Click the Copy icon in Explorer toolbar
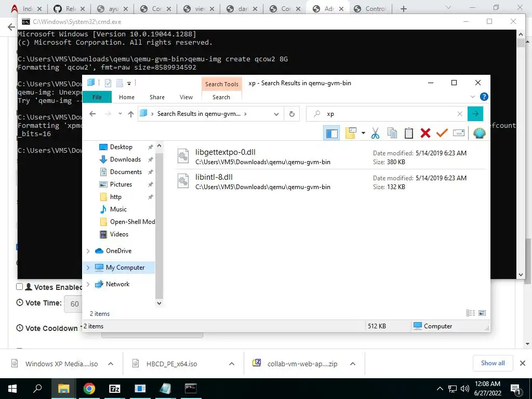The image size is (532, 399). point(392,133)
